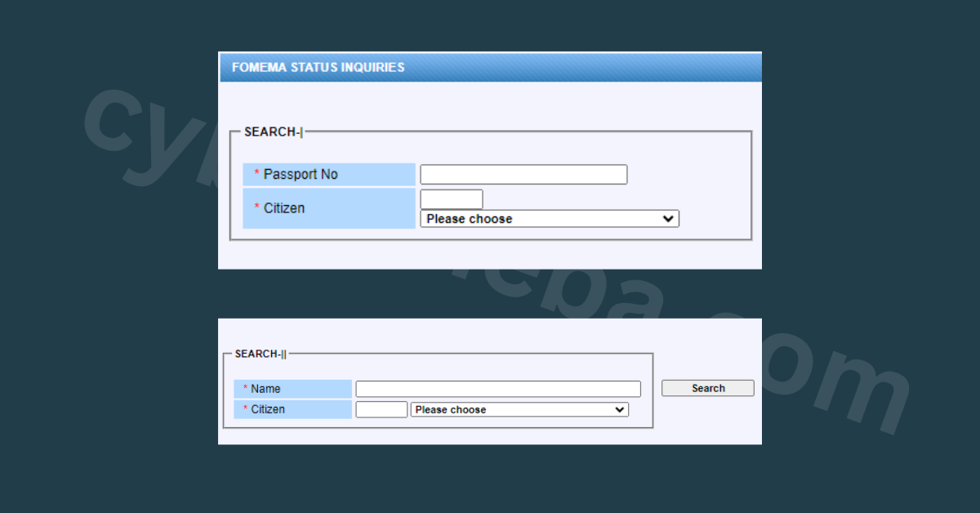980x513 pixels.
Task: Focus the small citizen code box in SEARCH-I
Action: click(x=451, y=199)
